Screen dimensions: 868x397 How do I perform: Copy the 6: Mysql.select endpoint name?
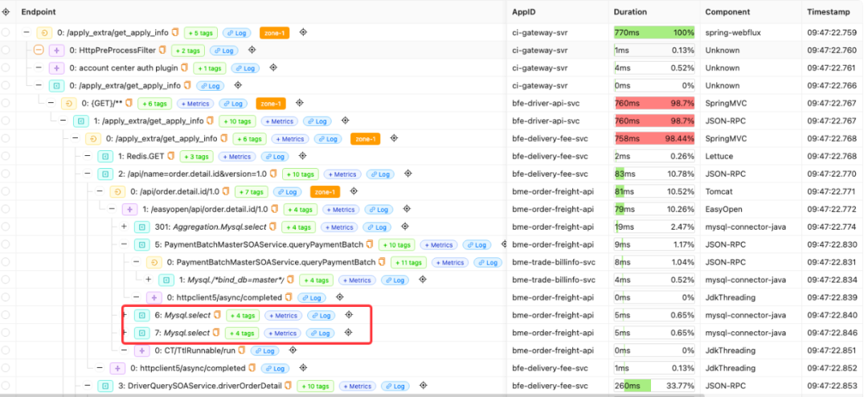[218, 315]
